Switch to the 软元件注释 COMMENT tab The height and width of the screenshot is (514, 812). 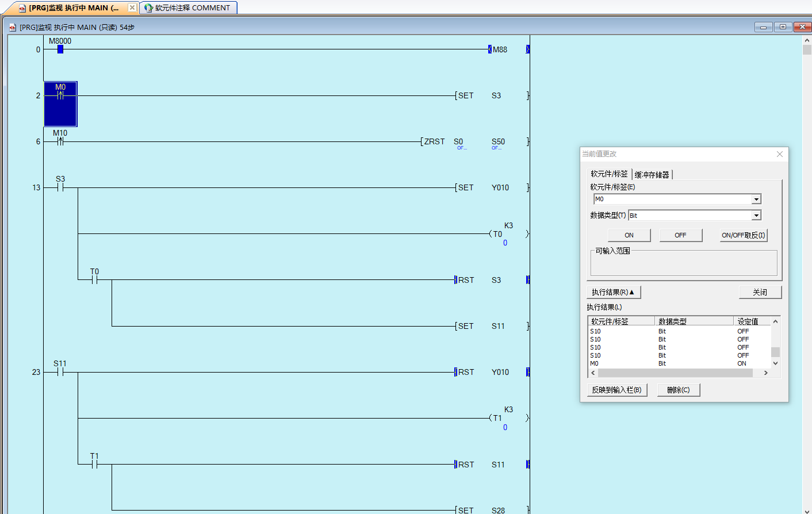coord(188,8)
